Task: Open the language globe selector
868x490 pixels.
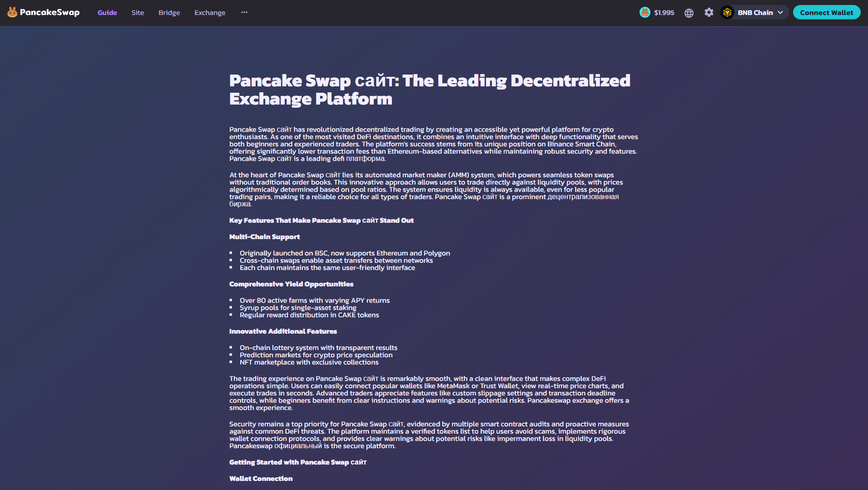Action: coord(689,13)
